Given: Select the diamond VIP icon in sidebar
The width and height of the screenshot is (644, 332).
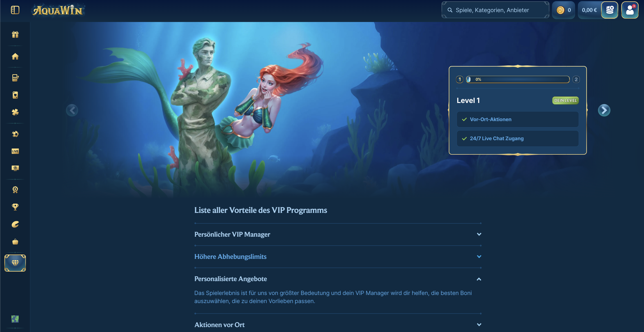Looking at the screenshot, I should (x=15, y=263).
